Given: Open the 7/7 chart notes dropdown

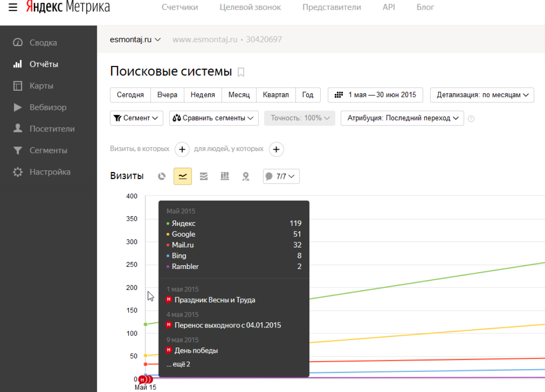Looking at the screenshot, I should [281, 176].
